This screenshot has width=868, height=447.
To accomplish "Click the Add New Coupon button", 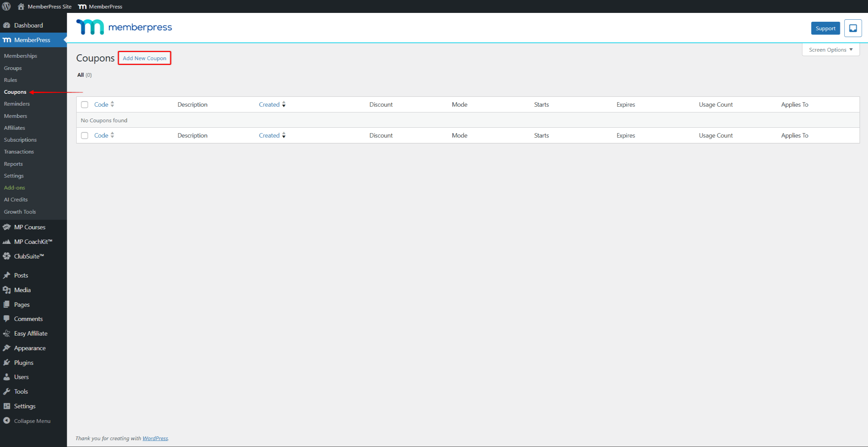I will (x=144, y=58).
